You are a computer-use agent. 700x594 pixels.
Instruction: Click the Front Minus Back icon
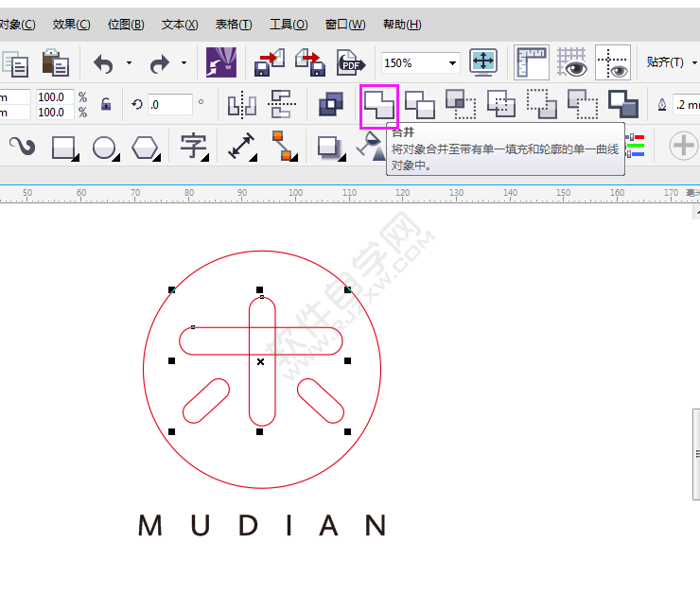pyautogui.click(x=541, y=104)
